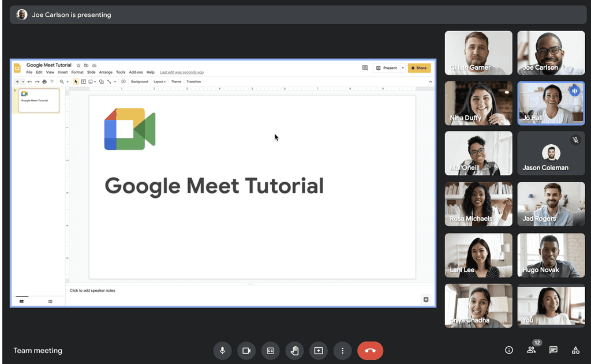Image resolution: width=591 pixels, height=364 pixels.
Task: Open the Present dropdown arrow
Action: click(x=403, y=68)
